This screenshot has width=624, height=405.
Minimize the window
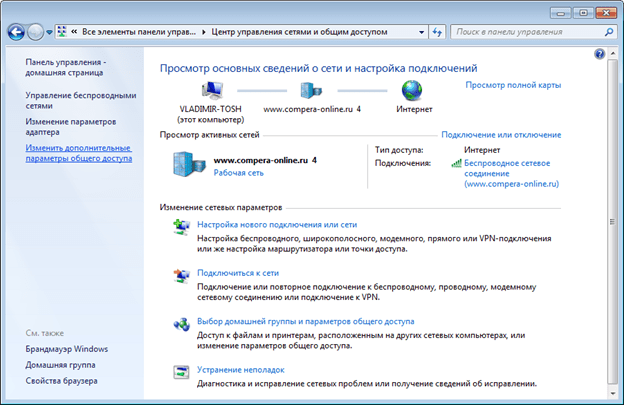[561, 13]
